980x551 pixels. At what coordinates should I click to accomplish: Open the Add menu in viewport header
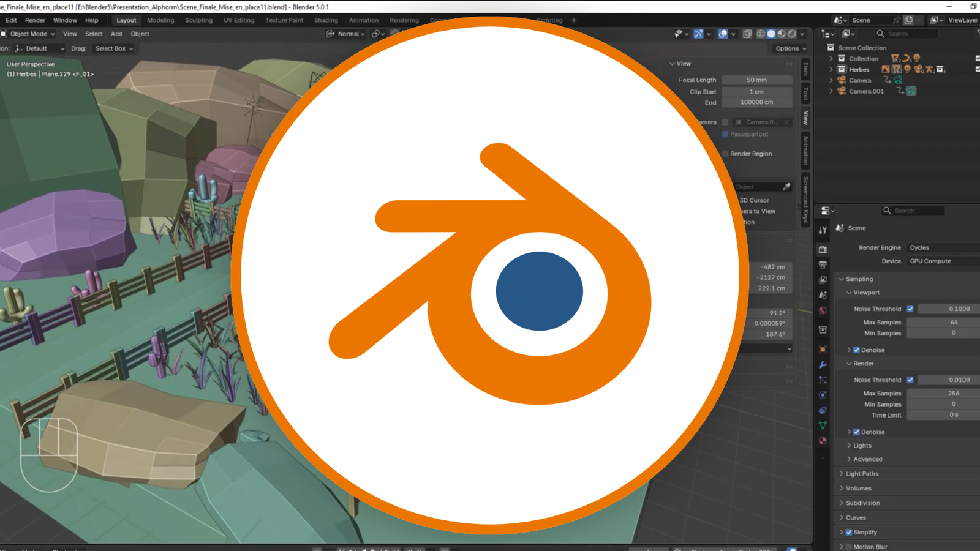click(116, 34)
